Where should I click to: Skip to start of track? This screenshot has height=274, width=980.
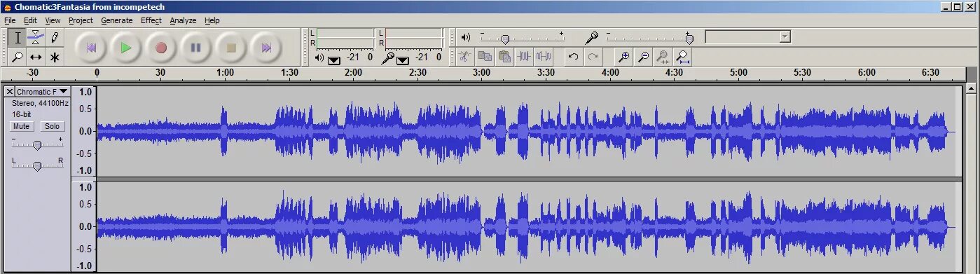(91, 48)
